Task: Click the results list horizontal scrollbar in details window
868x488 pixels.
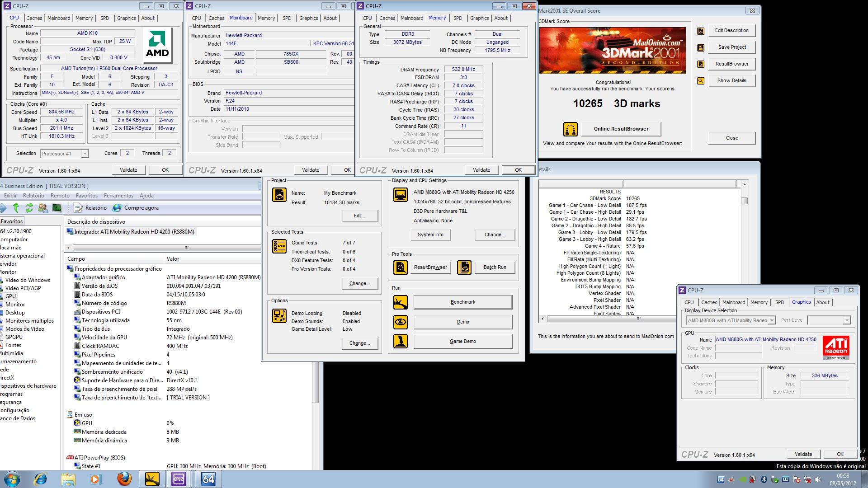Action: pos(639,319)
